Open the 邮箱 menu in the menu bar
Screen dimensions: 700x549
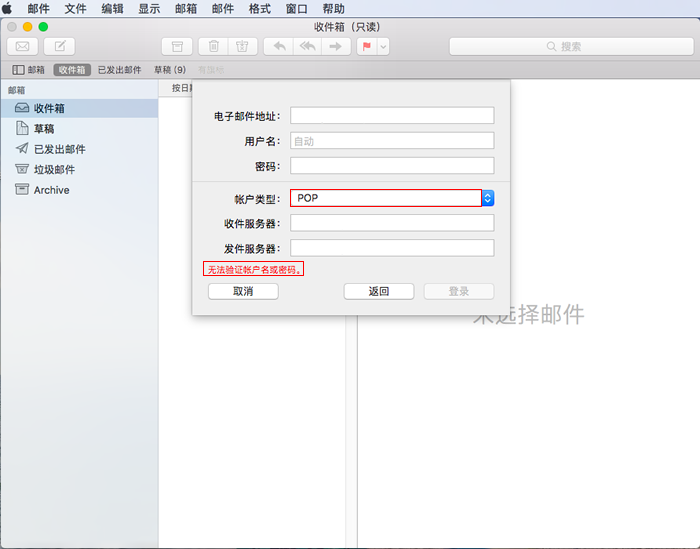[x=186, y=8]
